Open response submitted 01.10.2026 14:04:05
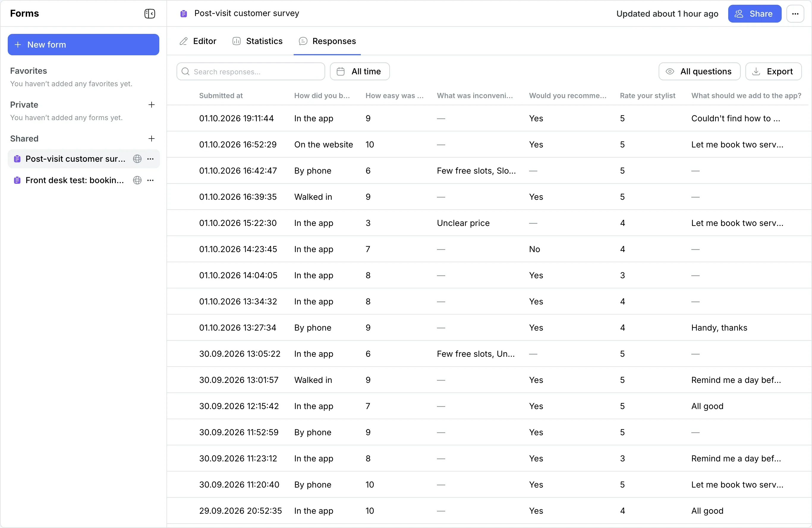This screenshot has width=812, height=528. click(x=489, y=275)
